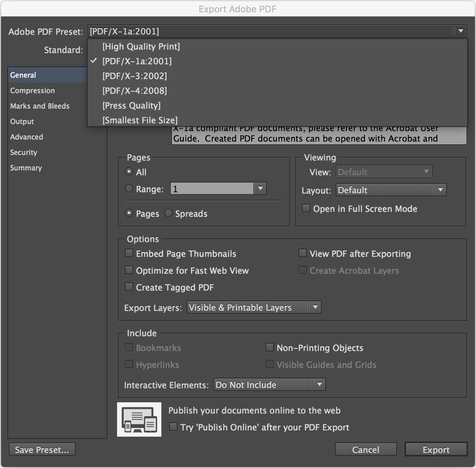Enable Embed Page Thumbnails

(x=129, y=253)
